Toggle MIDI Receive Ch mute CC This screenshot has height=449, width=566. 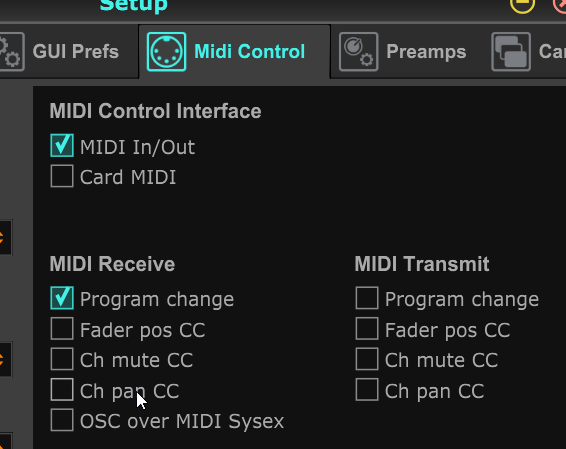(x=62, y=359)
